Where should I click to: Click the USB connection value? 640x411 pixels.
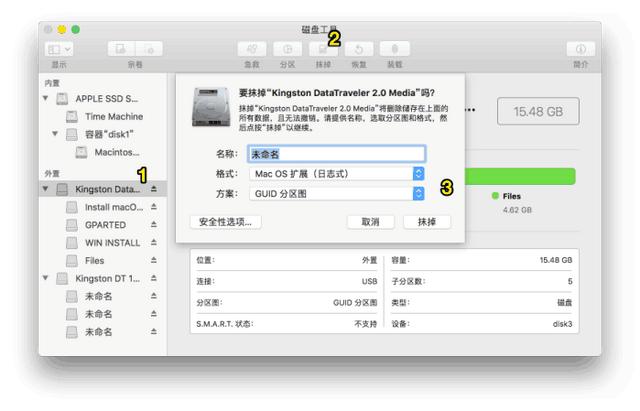click(x=369, y=282)
